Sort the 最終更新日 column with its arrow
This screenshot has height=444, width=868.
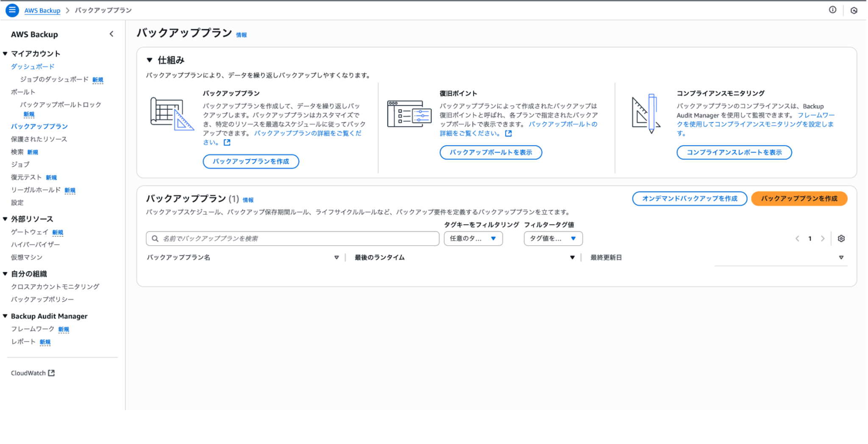(x=840, y=257)
